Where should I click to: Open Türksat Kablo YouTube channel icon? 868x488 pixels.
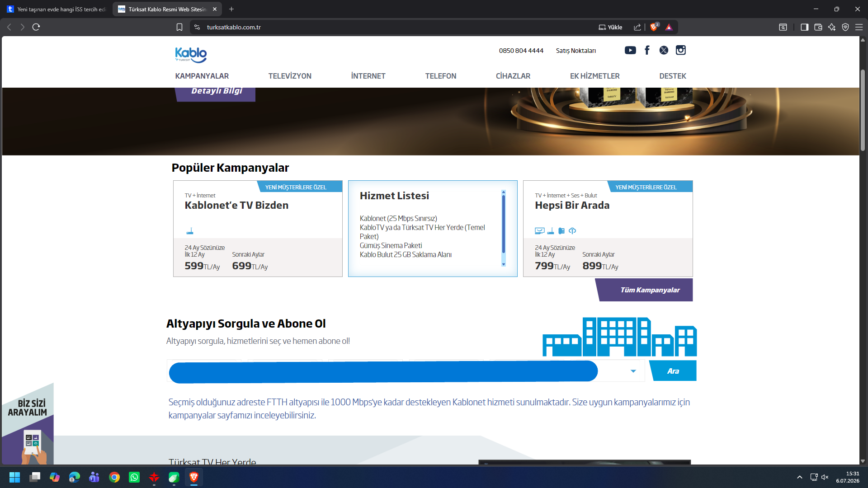[x=630, y=50]
